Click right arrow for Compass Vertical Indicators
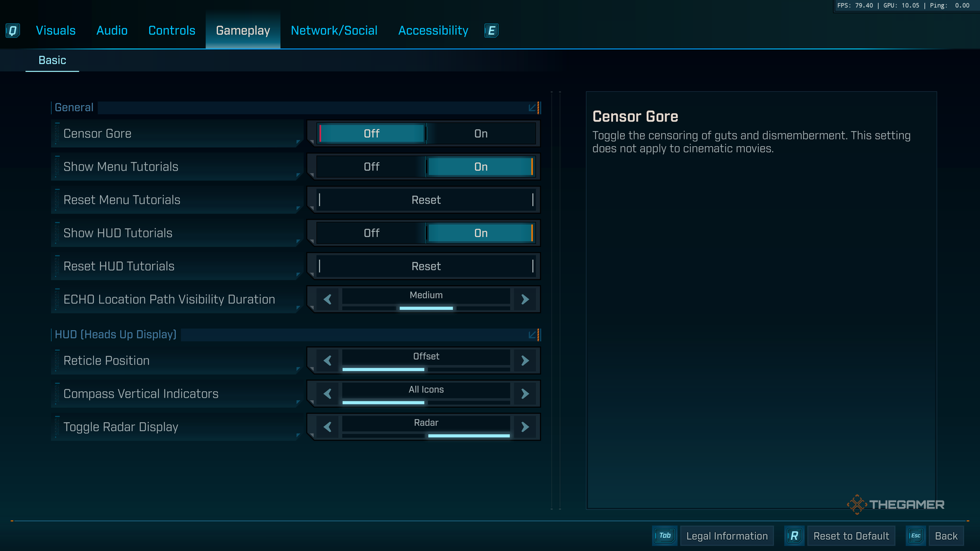The image size is (980, 551). 525,394
